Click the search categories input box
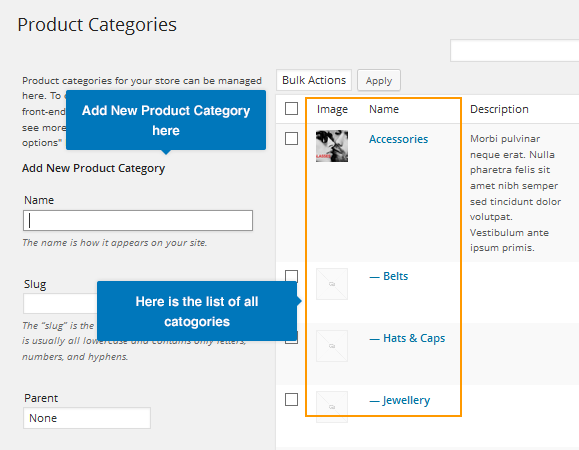Viewport: 579px width, 450px height. 514,51
